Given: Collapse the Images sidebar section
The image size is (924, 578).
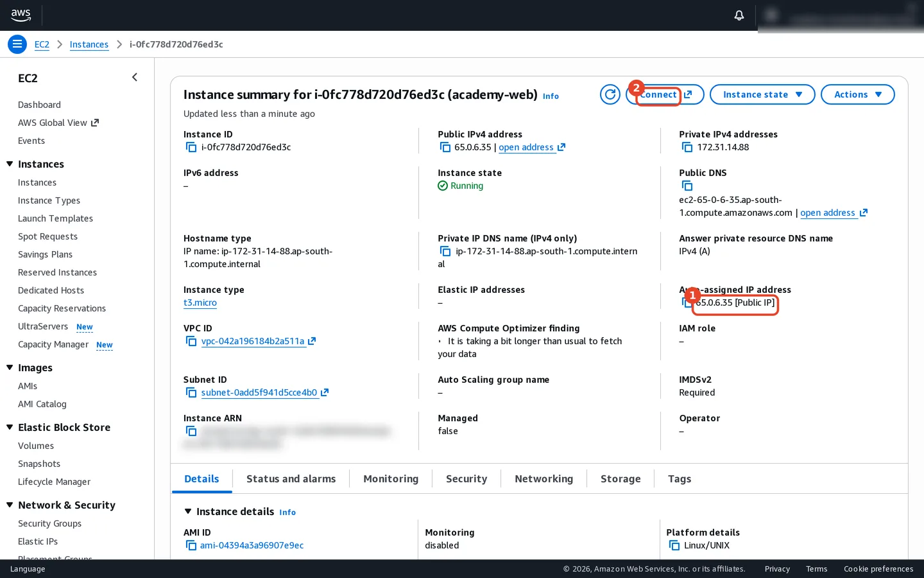Looking at the screenshot, I should 10,367.
